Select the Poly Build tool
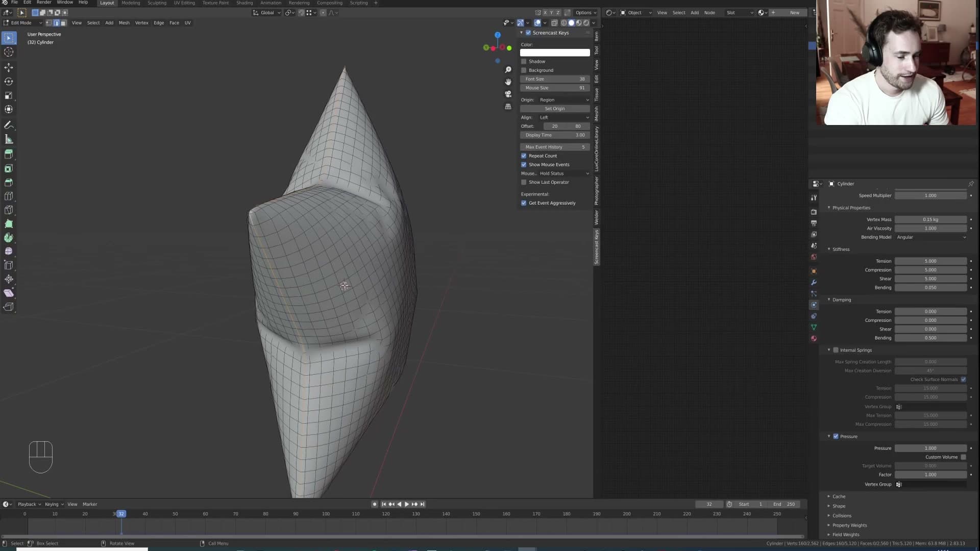 (x=9, y=223)
